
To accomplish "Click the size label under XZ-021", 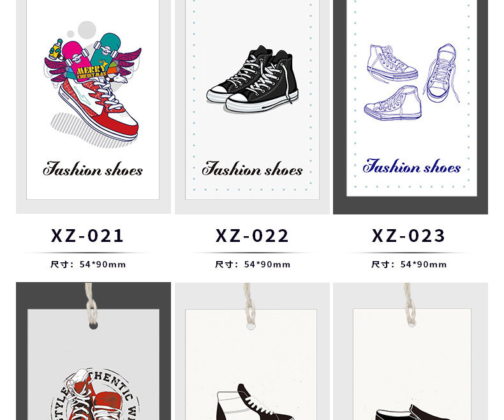I will click(x=88, y=264).
